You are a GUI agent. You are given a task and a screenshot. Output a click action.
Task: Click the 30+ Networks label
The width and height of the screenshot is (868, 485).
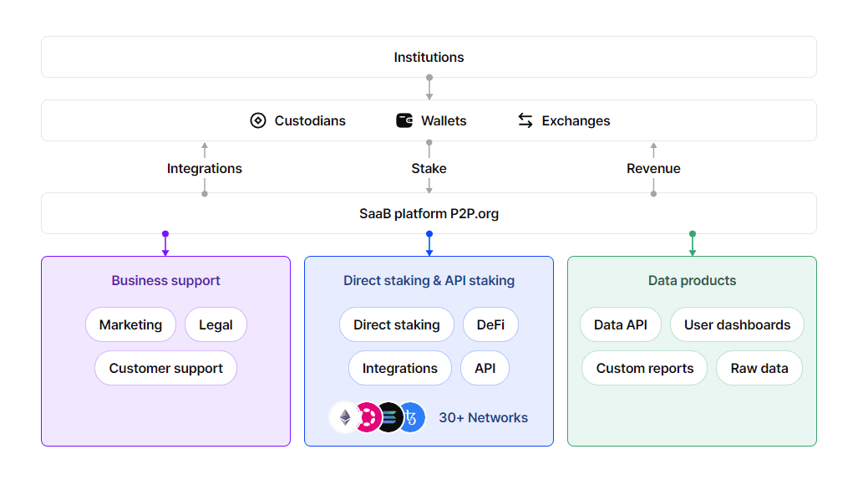tap(483, 417)
